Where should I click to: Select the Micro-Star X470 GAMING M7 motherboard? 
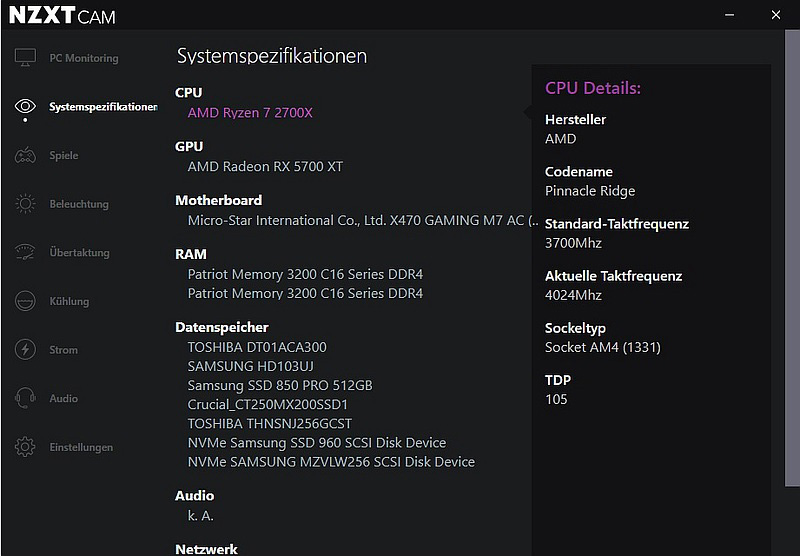click(x=363, y=220)
